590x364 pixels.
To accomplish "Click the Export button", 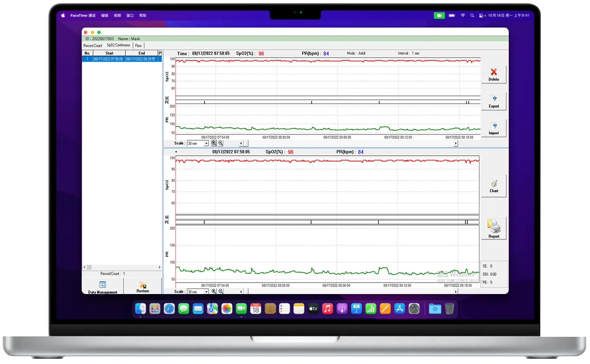I will (494, 101).
